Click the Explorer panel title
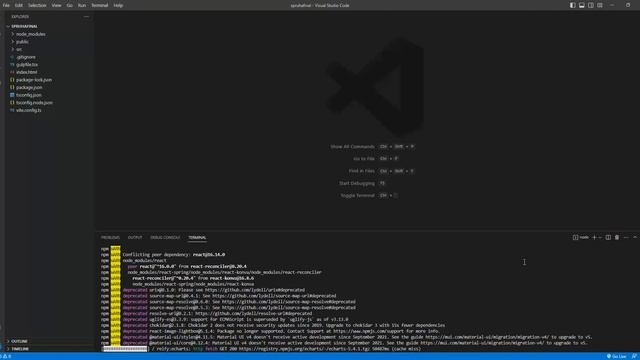The image size is (640, 360). (x=20, y=17)
